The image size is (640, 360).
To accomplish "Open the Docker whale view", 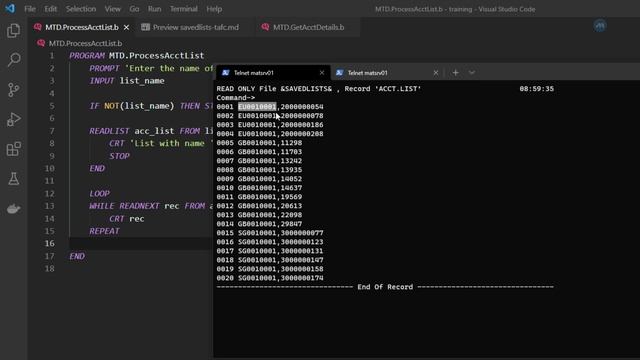I will 13,209.
